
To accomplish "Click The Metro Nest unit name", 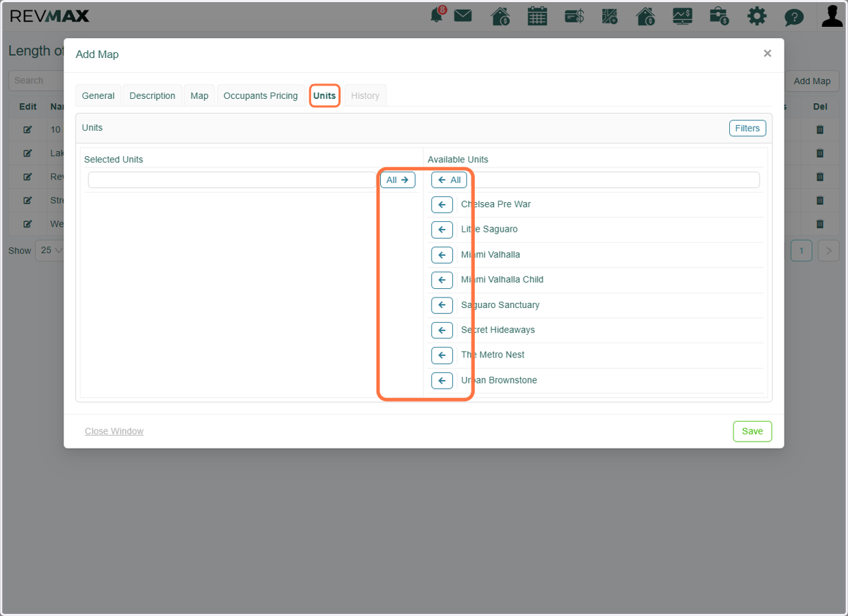I will point(493,355).
